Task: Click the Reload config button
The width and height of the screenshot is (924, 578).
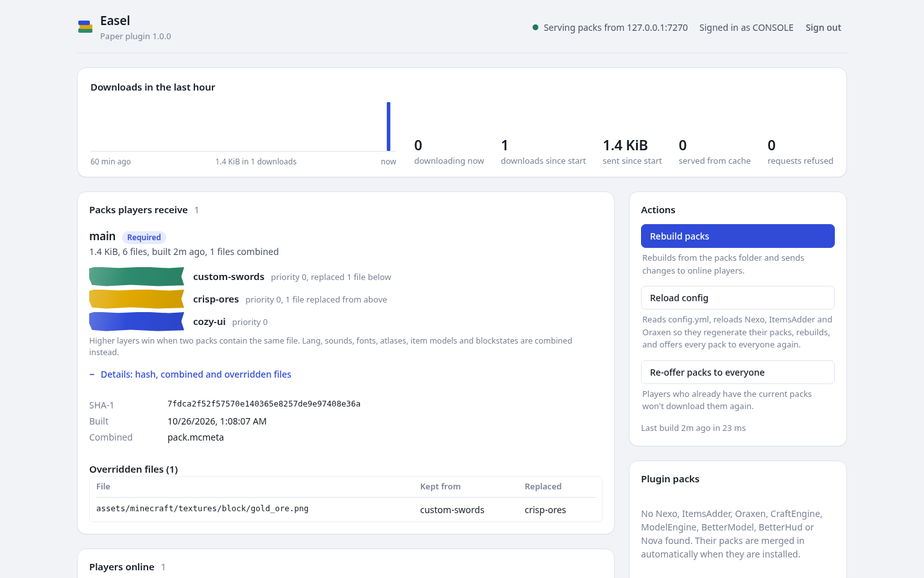Action: tap(738, 298)
